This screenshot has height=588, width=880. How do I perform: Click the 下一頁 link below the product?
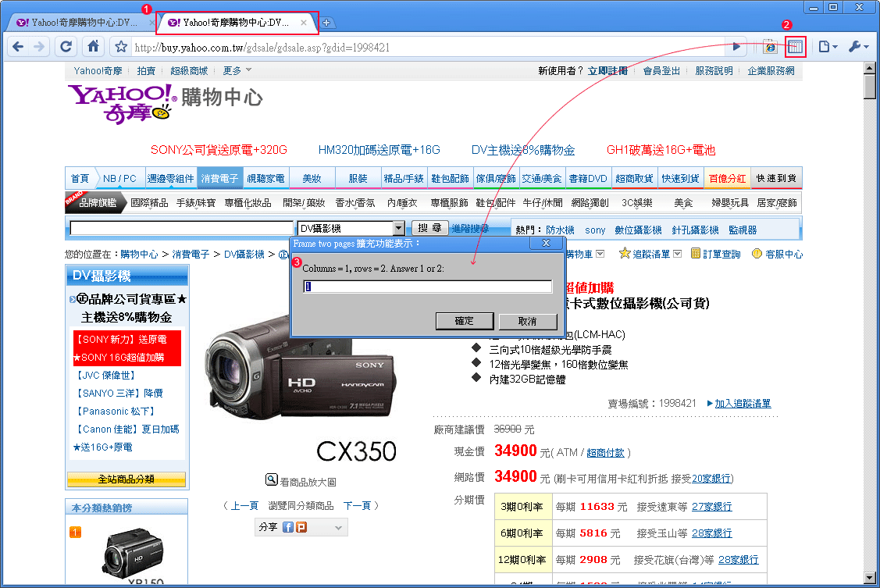click(x=357, y=506)
